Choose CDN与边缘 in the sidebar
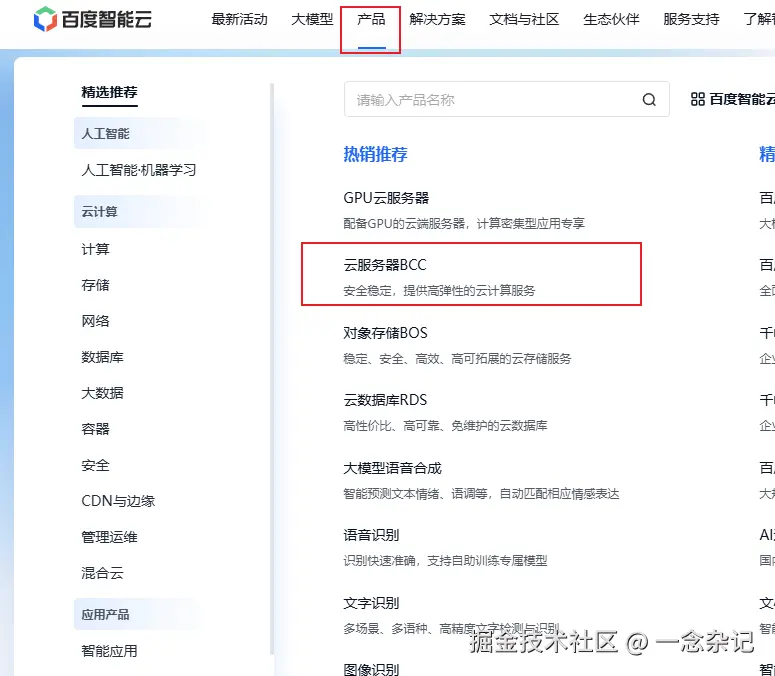This screenshot has height=676, width=775. click(x=118, y=501)
